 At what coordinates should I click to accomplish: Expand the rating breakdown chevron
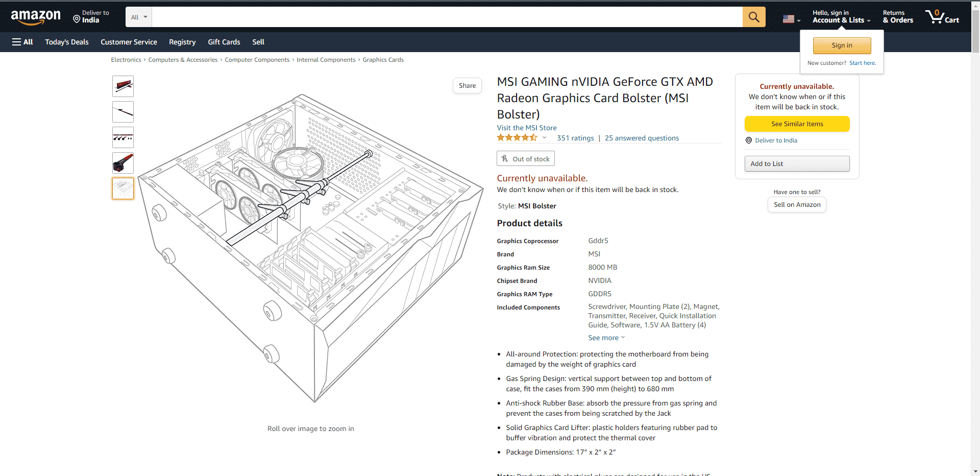pos(544,137)
